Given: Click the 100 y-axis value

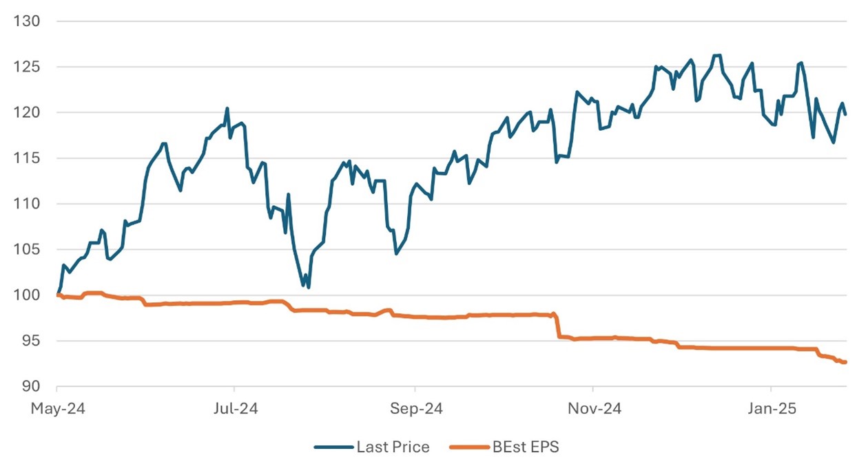Looking at the screenshot, I should tap(28, 296).
